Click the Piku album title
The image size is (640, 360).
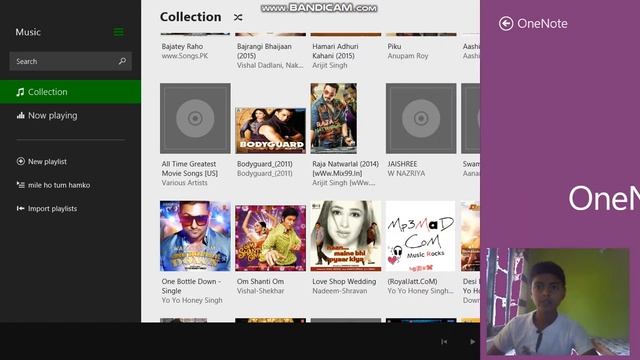tap(394, 47)
